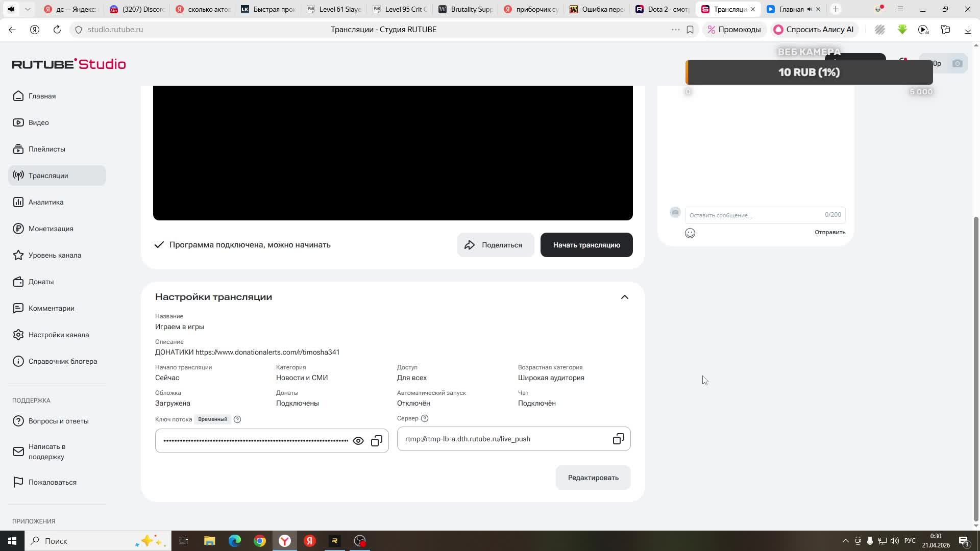
Task: Click help icon beside Ключ потока
Action: tap(237, 419)
